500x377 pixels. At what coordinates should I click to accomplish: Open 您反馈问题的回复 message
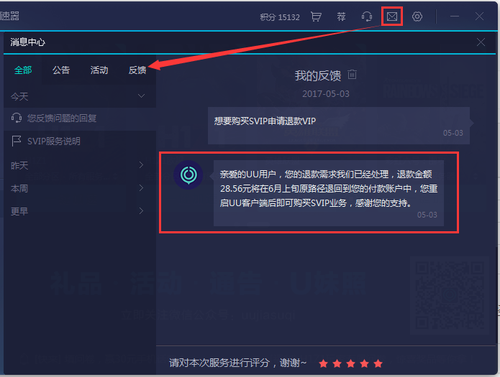click(80, 118)
